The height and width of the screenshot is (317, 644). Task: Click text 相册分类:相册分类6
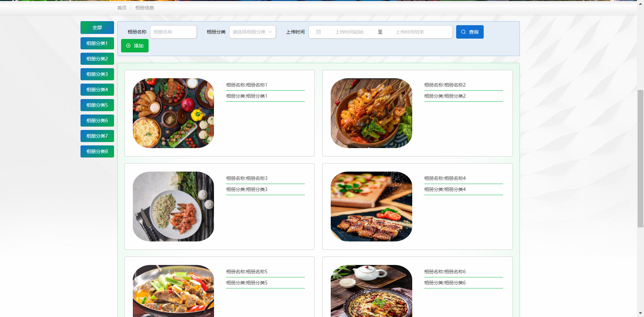[x=445, y=283]
